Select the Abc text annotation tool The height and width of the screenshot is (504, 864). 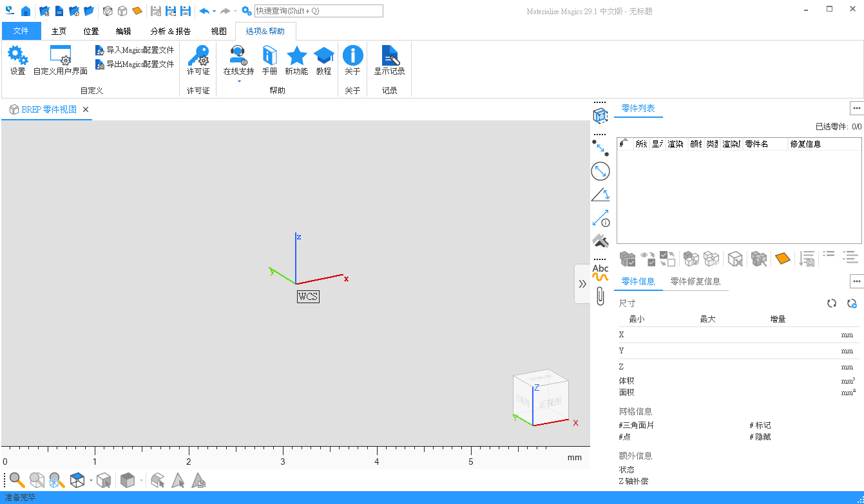pos(600,272)
